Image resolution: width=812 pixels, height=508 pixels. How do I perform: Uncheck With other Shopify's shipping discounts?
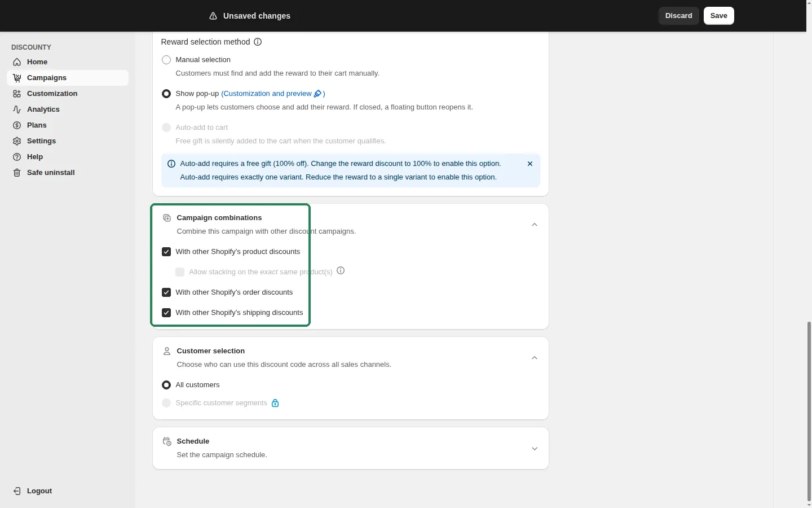pyautogui.click(x=166, y=313)
